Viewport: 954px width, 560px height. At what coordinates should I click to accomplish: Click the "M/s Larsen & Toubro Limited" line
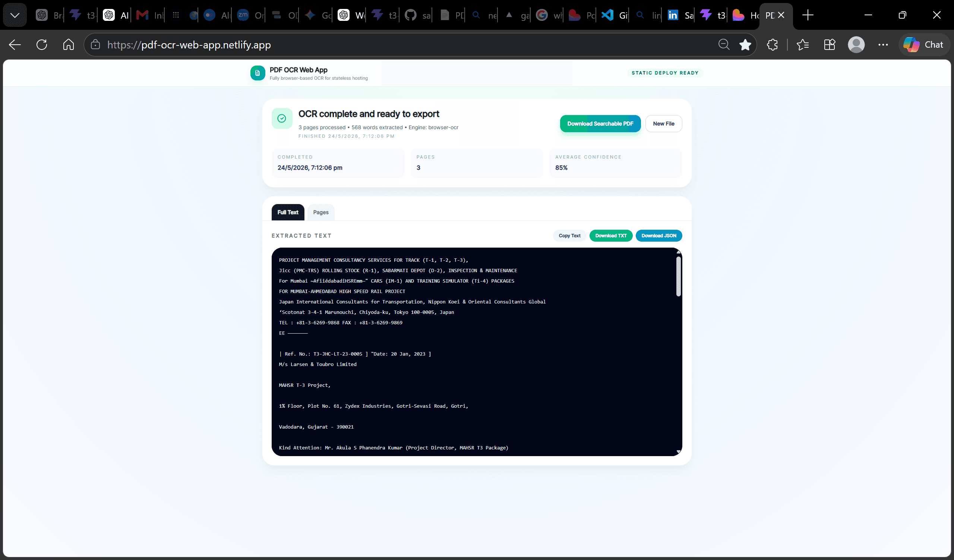(318, 365)
